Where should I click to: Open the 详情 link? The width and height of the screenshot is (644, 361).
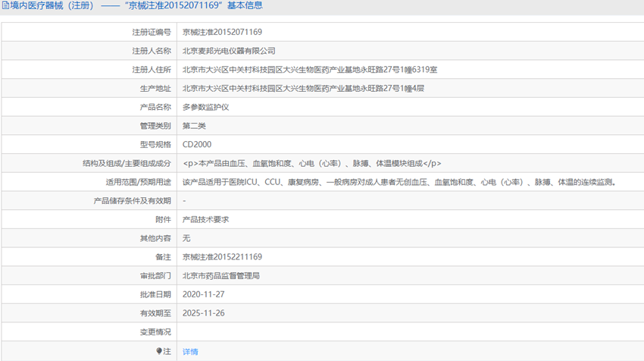190,352
